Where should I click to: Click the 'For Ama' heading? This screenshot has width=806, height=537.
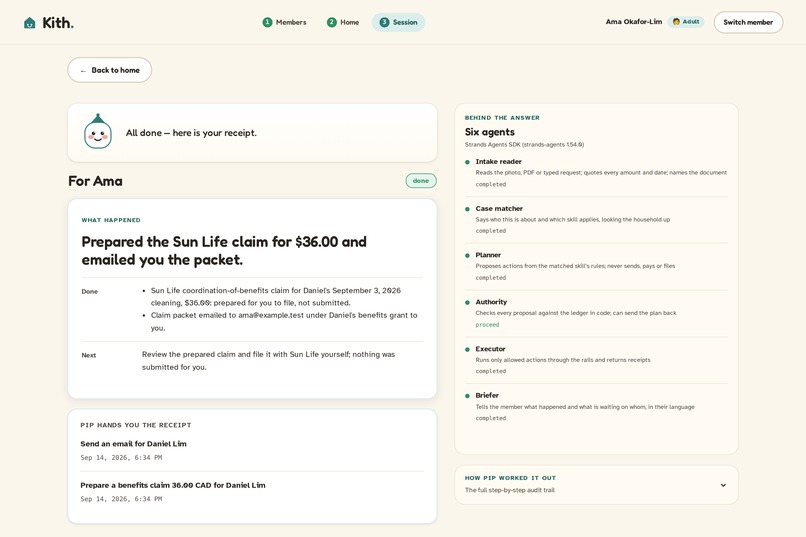[96, 181]
